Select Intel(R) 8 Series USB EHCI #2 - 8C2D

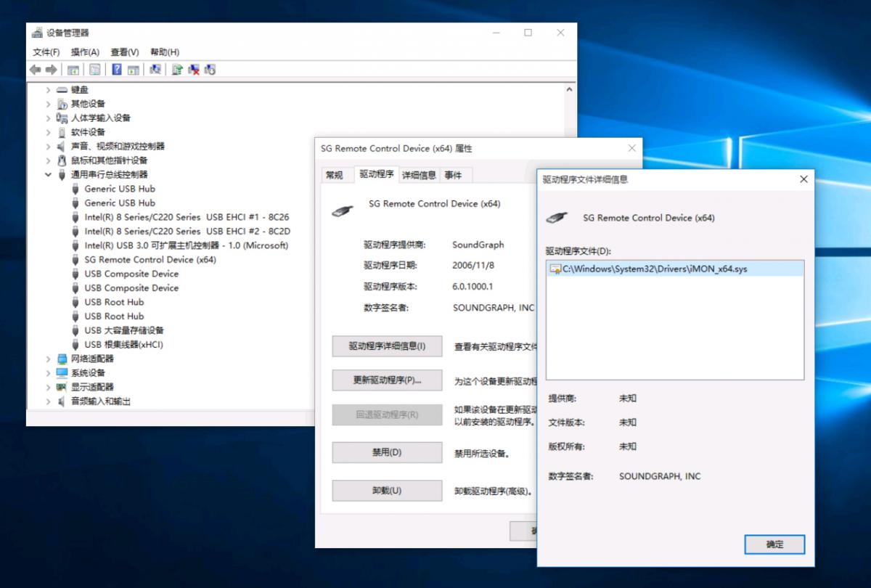click(187, 231)
